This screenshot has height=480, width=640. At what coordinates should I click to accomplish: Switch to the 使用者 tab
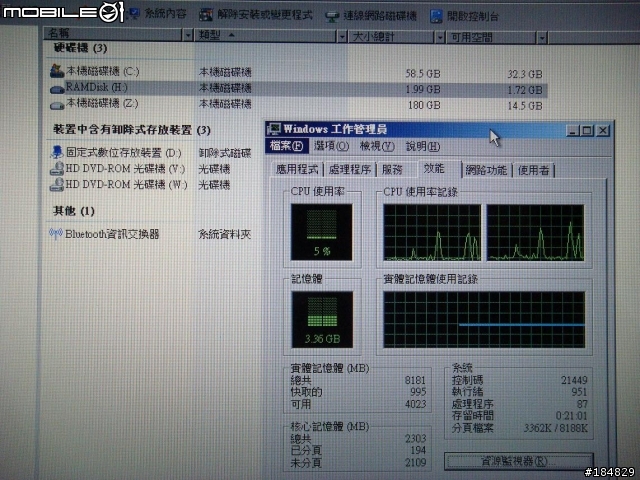point(533,170)
